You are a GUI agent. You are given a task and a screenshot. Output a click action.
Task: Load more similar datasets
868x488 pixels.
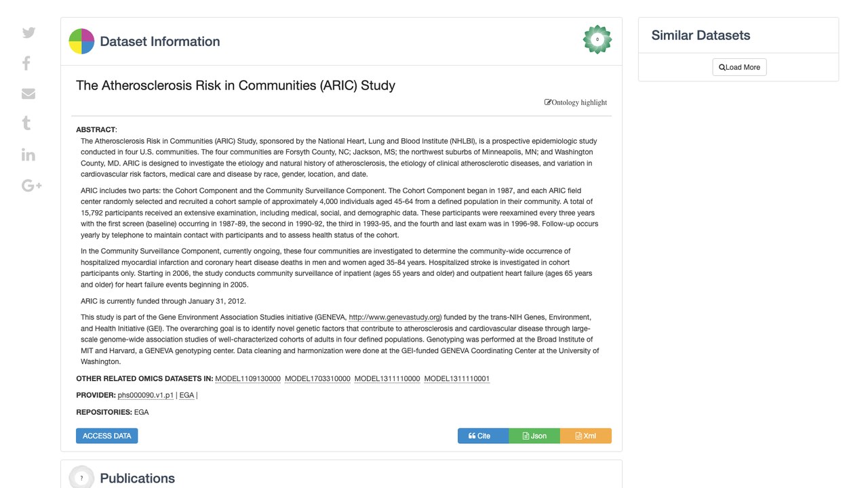[739, 67]
